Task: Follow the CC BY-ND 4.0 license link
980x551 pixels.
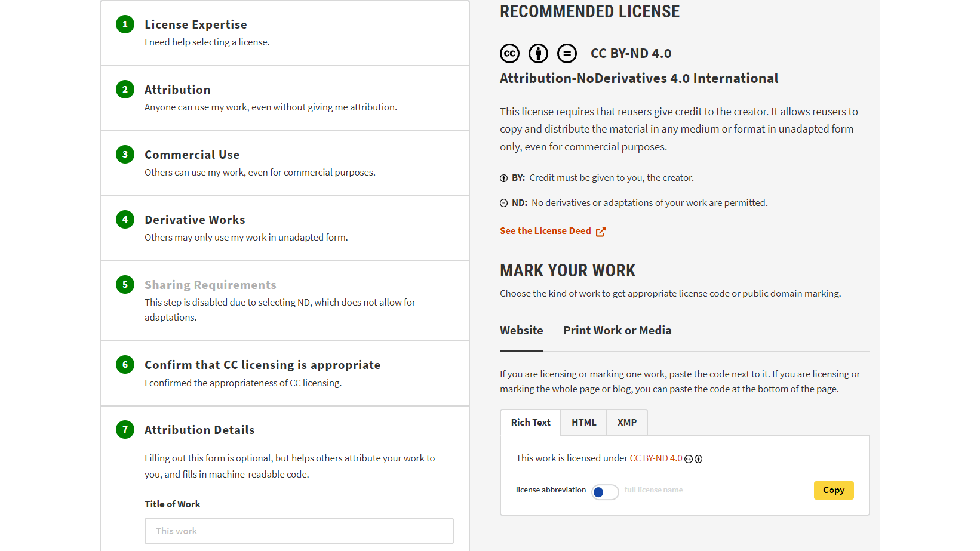Action: point(656,458)
